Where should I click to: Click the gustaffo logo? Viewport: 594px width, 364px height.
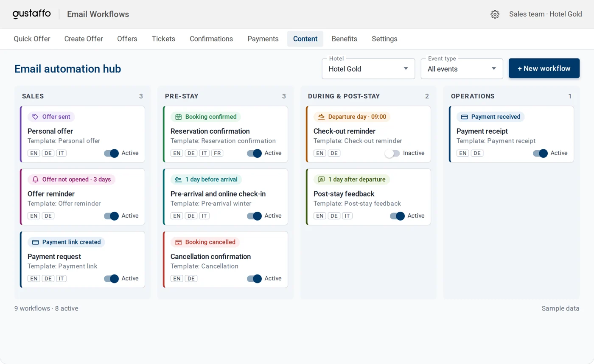pos(31,14)
